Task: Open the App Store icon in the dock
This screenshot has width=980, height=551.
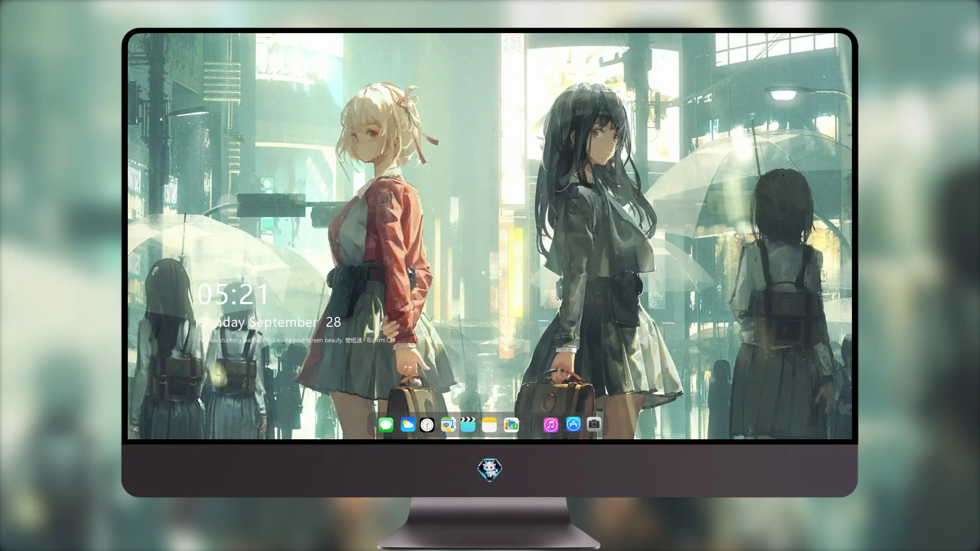Action: point(573,424)
